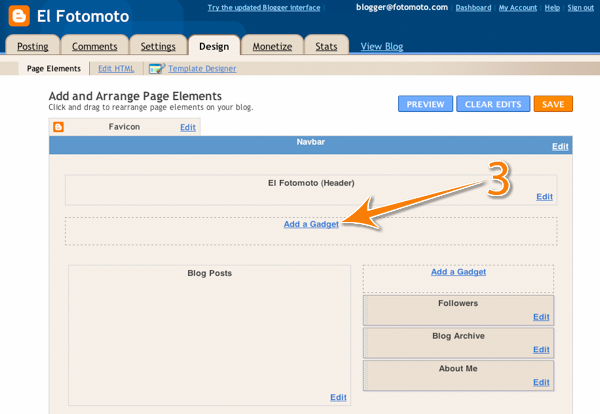Select the Followers gadget box
This screenshot has height=414, width=600.
[458, 310]
